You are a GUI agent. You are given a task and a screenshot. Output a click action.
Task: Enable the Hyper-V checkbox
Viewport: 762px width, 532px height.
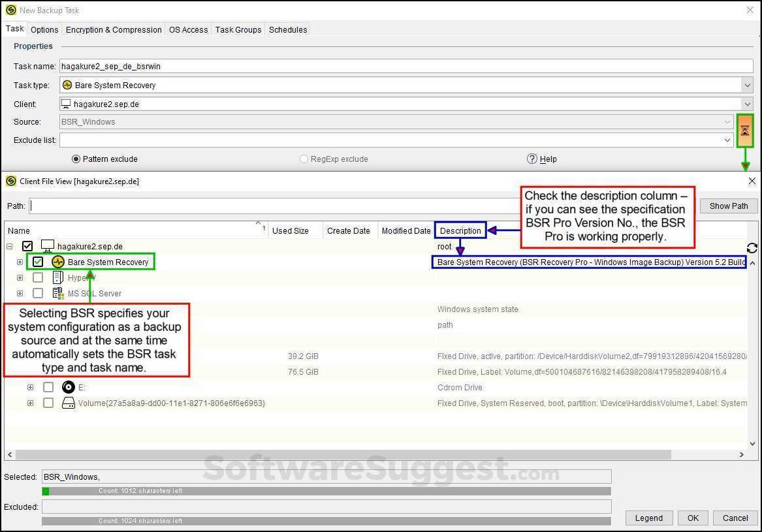38,277
